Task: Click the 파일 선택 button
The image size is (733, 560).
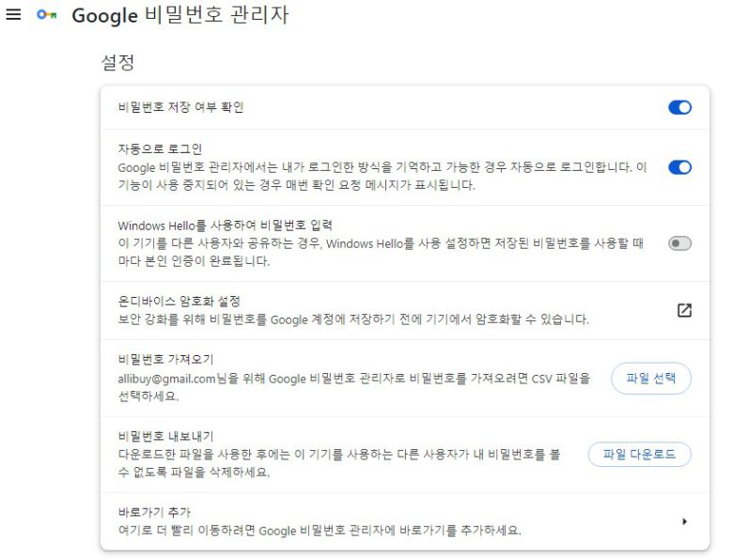Action: click(x=651, y=378)
